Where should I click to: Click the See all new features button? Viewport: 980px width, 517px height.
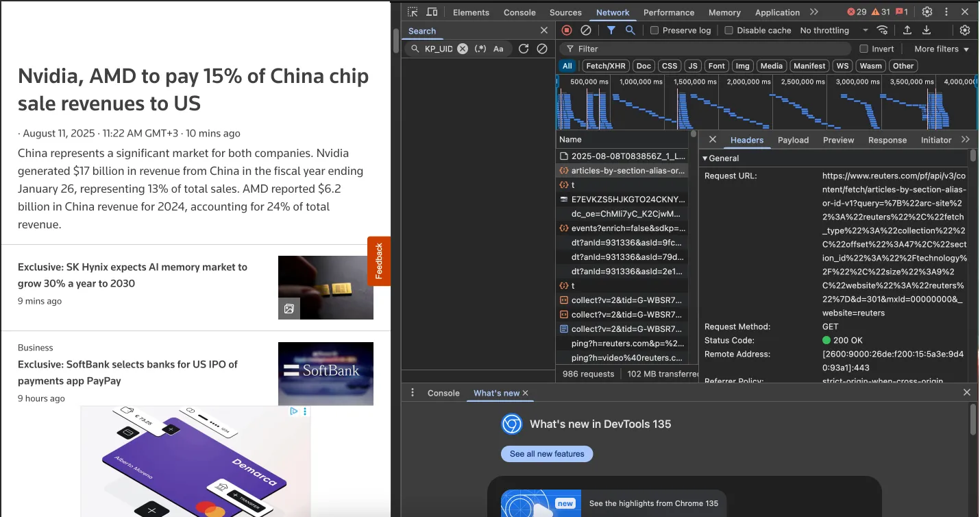pyautogui.click(x=547, y=454)
